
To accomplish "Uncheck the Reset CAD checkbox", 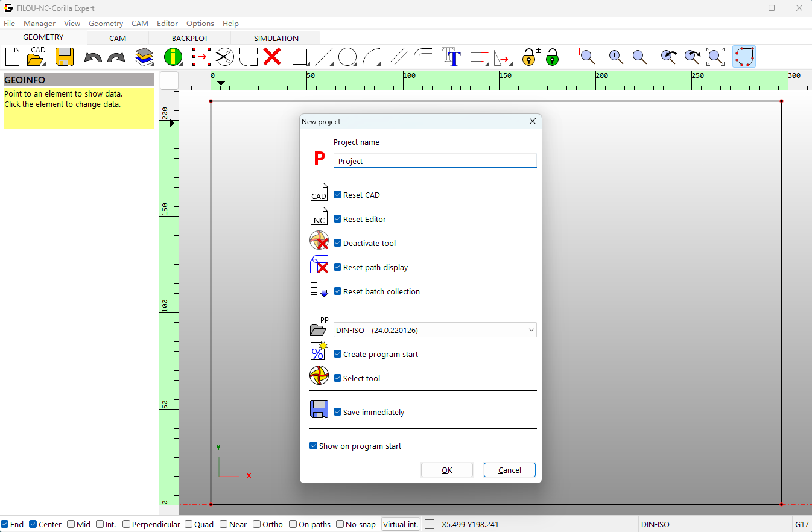I will coord(338,195).
